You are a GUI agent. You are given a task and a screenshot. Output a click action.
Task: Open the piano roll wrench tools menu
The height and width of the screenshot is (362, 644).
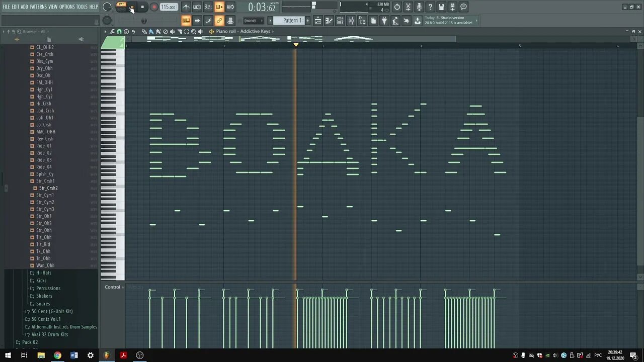point(112,31)
